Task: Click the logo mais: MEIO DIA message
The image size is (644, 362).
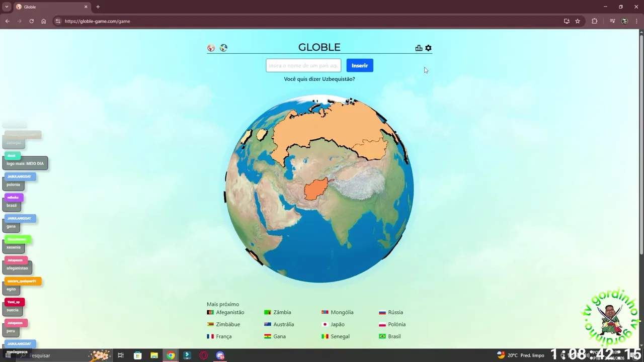Action: tap(25, 163)
